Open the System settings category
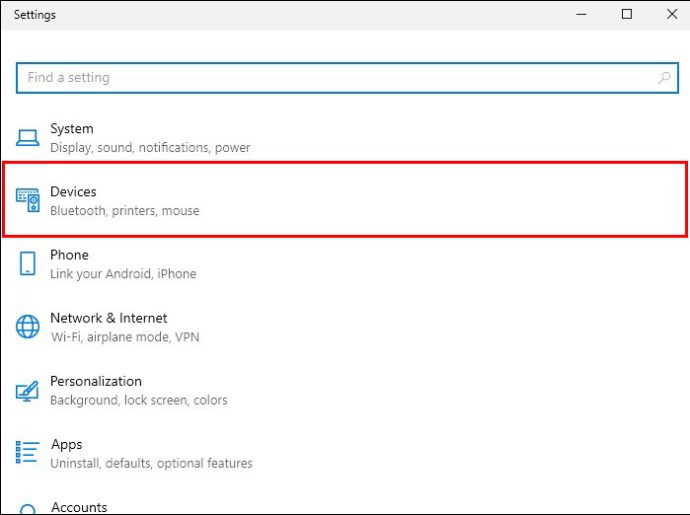 345,138
